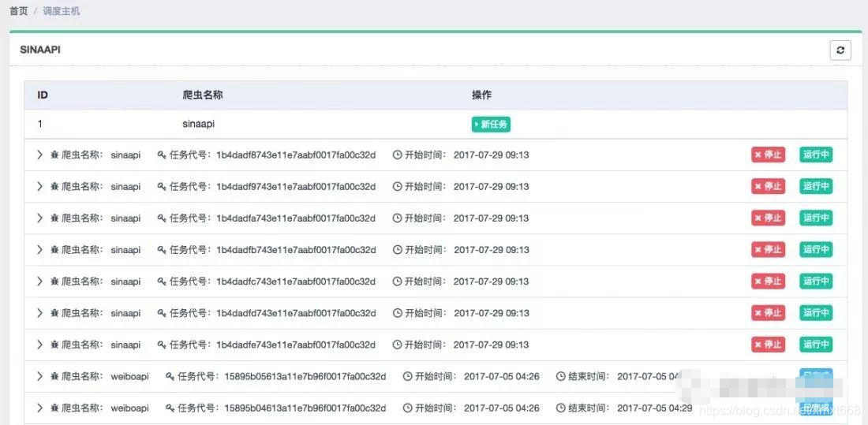868x425 pixels.
Task: Click bug icon in row 1b4dadfd743e
Action: 54,313
